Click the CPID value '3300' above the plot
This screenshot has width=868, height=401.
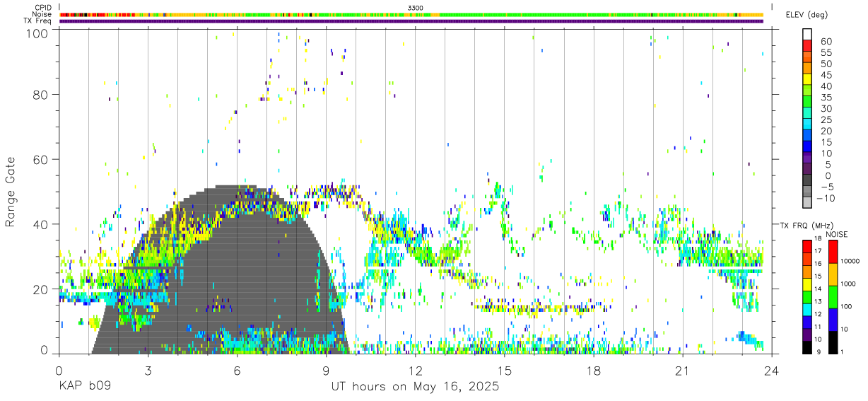416,8
